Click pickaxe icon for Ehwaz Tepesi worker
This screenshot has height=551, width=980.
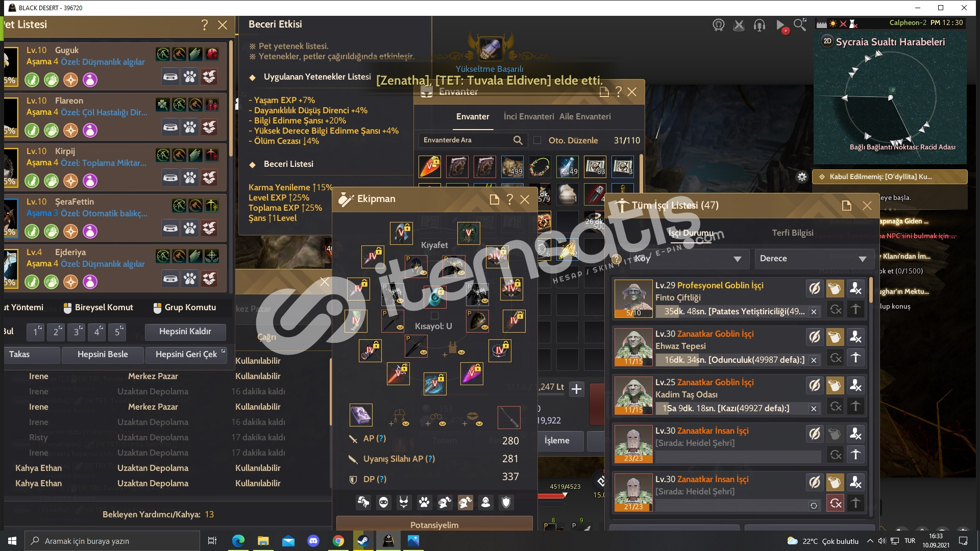point(855,358)
